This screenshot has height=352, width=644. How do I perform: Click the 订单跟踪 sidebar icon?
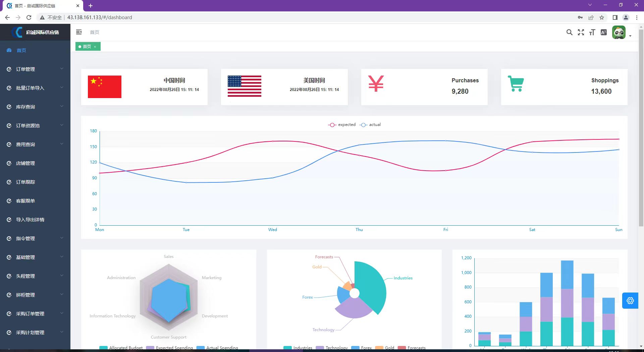click(x=9, y=182)
